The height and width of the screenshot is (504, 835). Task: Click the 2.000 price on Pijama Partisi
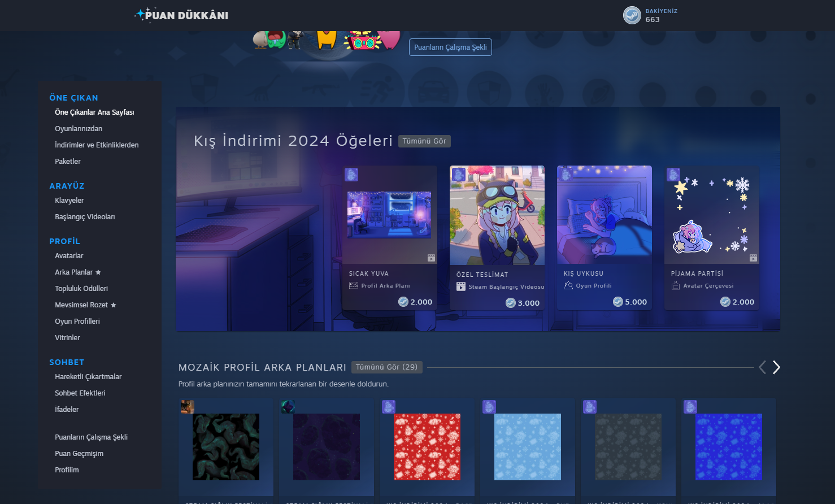[x=743, y=302]
